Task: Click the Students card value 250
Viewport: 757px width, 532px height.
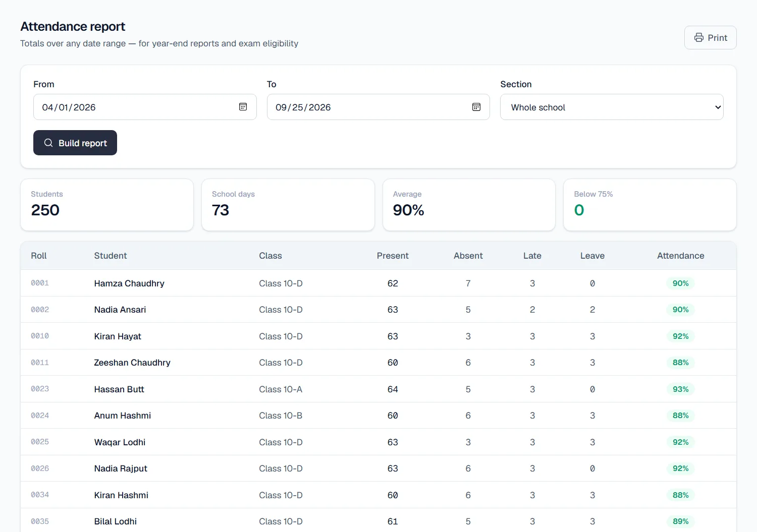Action: 45,210
